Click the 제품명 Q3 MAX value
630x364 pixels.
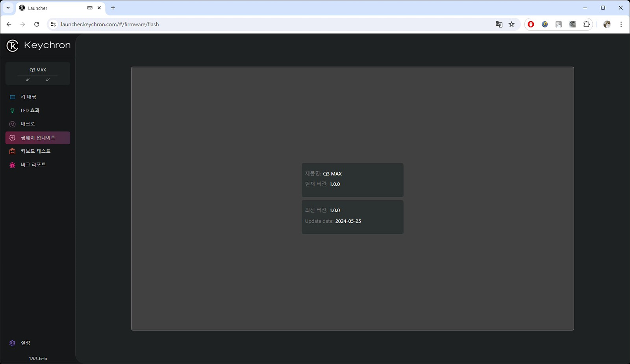point(332,174)
